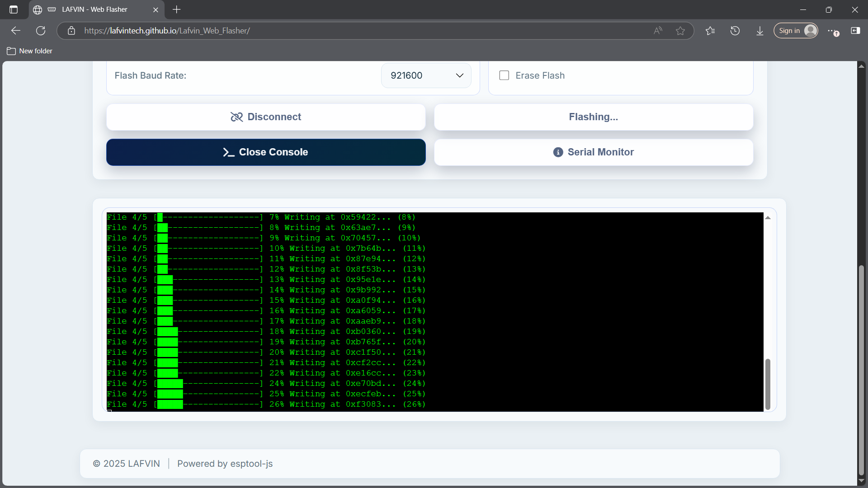Click the Flashing... button
The height and width of the screenshot is (488, 868).
coord(594,117)
